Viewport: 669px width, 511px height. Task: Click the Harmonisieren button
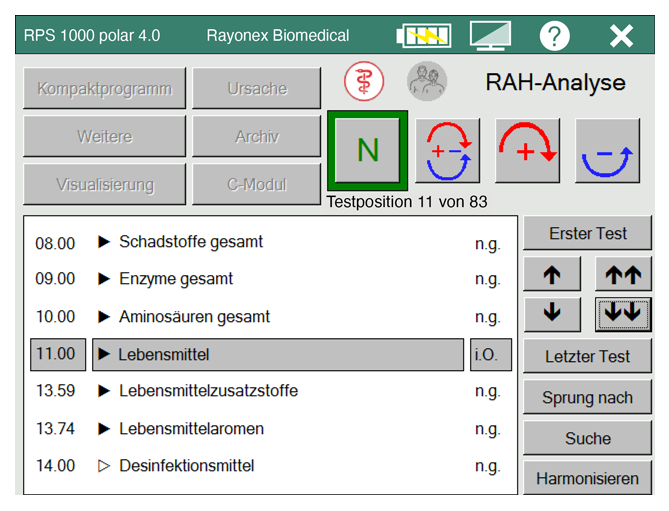pyautogui.click(x=587, y=479)
